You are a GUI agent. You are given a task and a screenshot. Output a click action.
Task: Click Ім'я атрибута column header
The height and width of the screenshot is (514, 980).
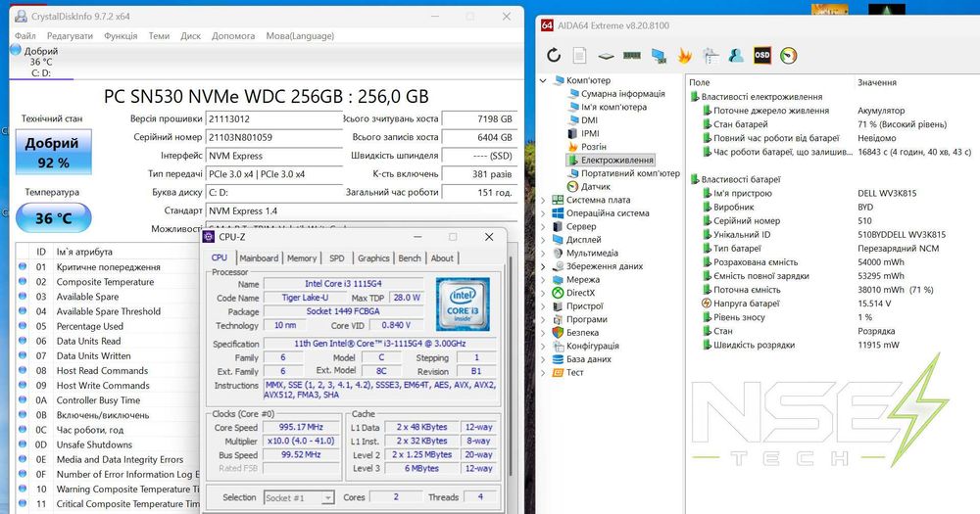coord(84,252)
